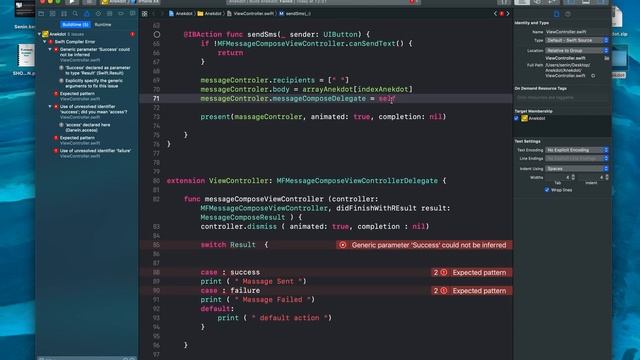Screen dimensions: 640x360
Task: Click the IBAction connection circle beside sendSms
Action: tap(157, 34)
